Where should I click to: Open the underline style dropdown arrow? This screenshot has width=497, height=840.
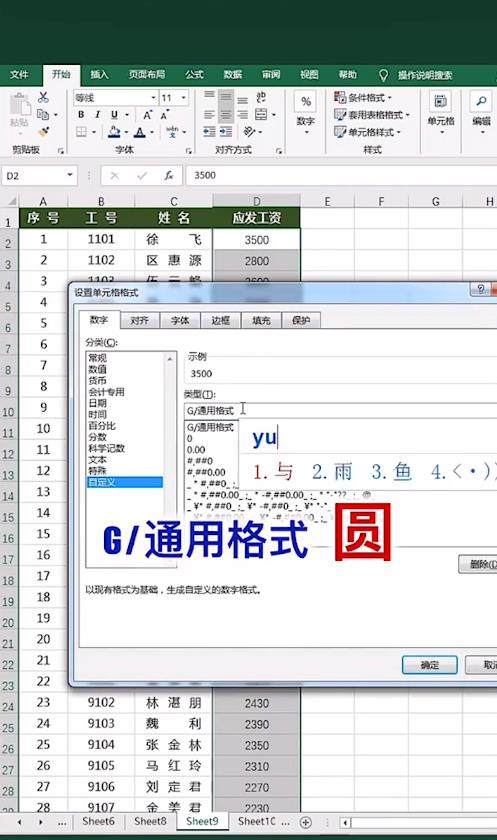click(127, 115)
